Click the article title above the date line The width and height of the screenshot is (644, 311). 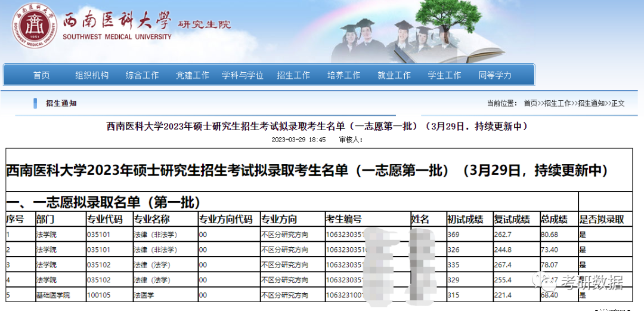click(x=317, y=127)
